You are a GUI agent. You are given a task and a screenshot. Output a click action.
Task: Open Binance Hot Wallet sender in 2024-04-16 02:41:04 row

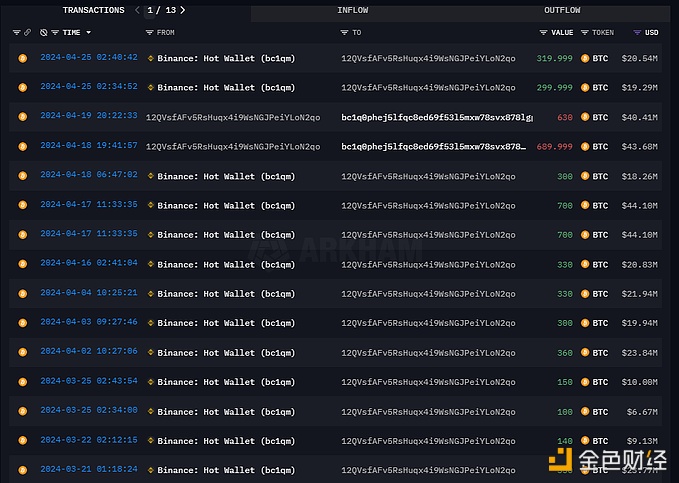[226, 265]
